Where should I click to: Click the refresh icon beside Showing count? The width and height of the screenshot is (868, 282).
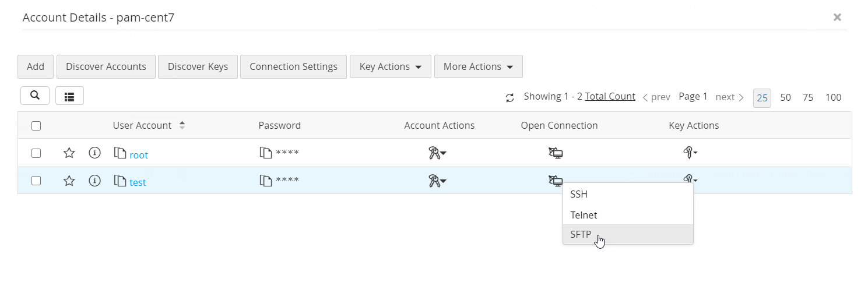click(x=510, y=98)
